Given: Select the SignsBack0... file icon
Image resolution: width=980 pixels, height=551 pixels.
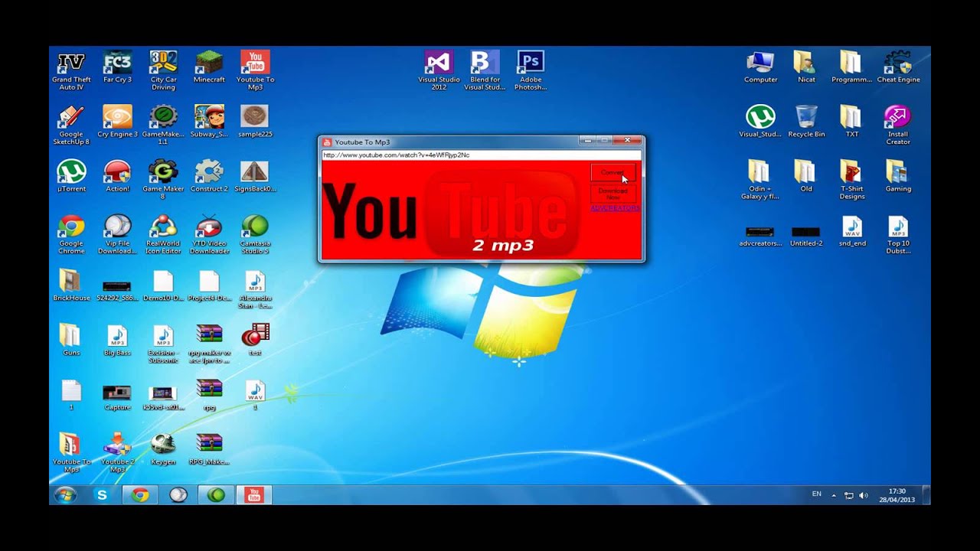Looking at the screenshot, I should coord(255,176).
